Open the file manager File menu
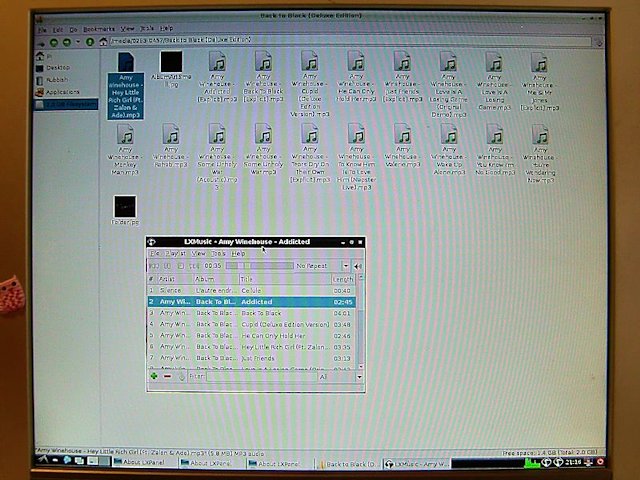 42,30
